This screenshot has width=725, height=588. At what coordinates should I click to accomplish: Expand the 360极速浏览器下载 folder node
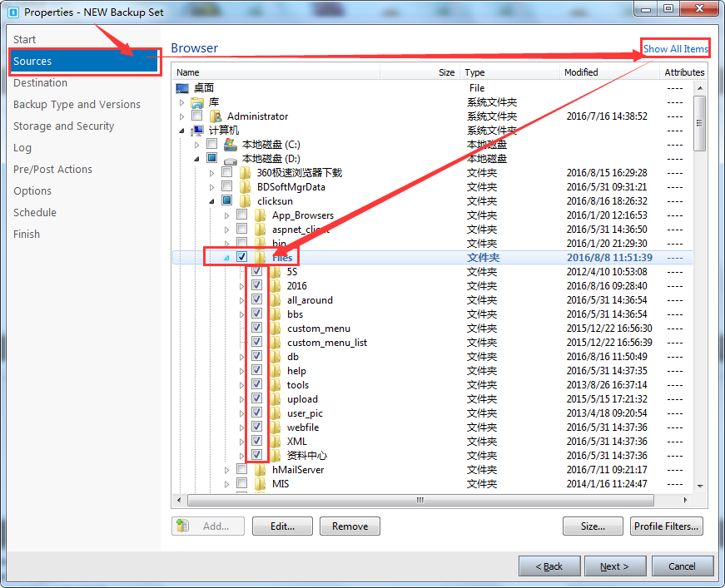(x=212, y=173)
